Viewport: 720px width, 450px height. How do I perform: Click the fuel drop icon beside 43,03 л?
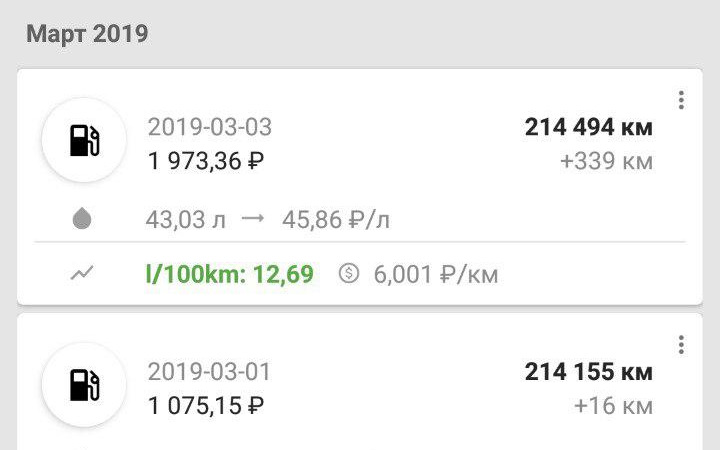coord(82,219)
